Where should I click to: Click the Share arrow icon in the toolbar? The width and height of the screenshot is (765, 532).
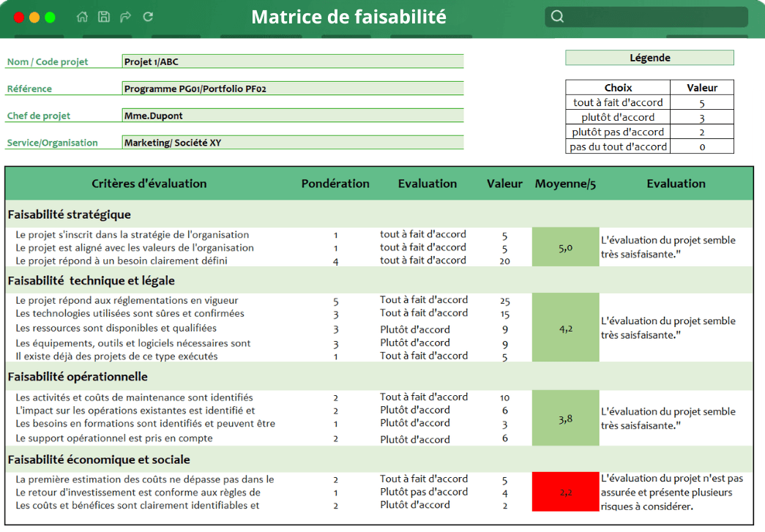(x=125, y=15)
